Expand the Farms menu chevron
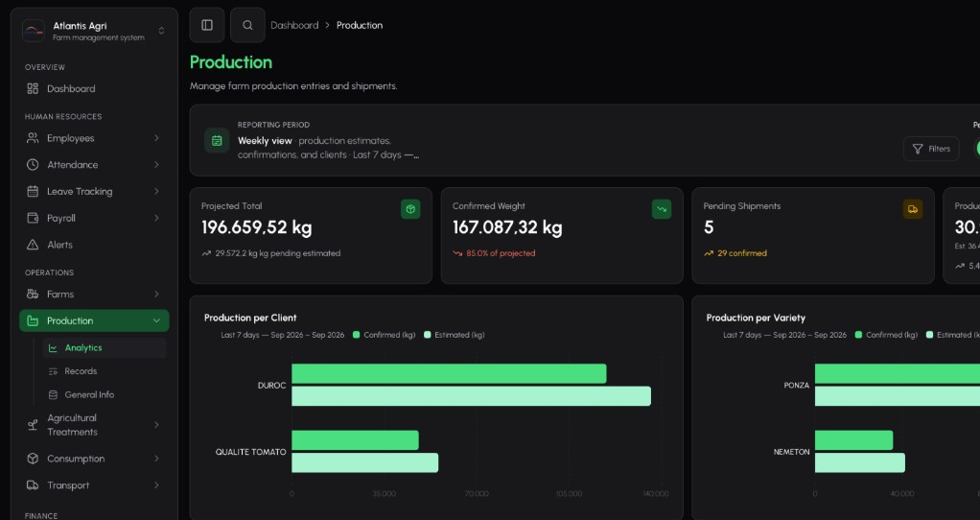Viewport: 980px width, 520px height. point(156,294)
